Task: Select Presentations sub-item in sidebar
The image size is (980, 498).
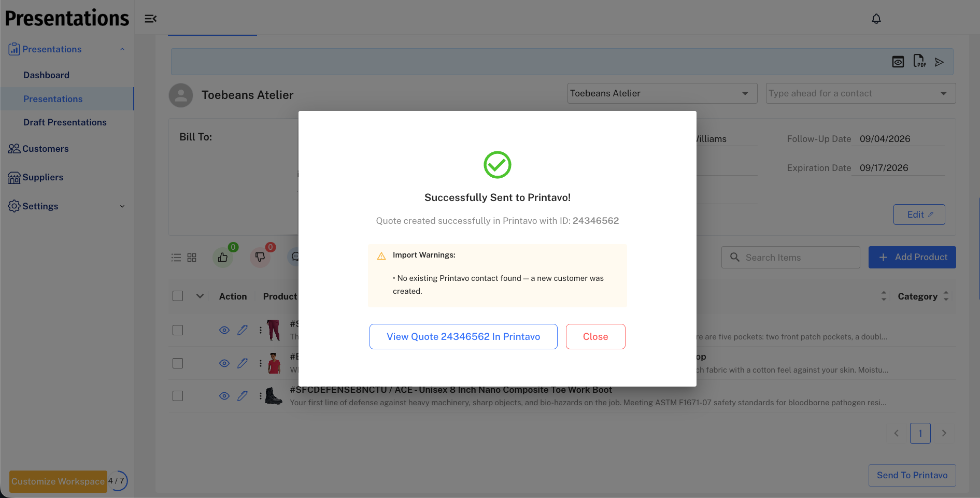Action: point(53,99)
